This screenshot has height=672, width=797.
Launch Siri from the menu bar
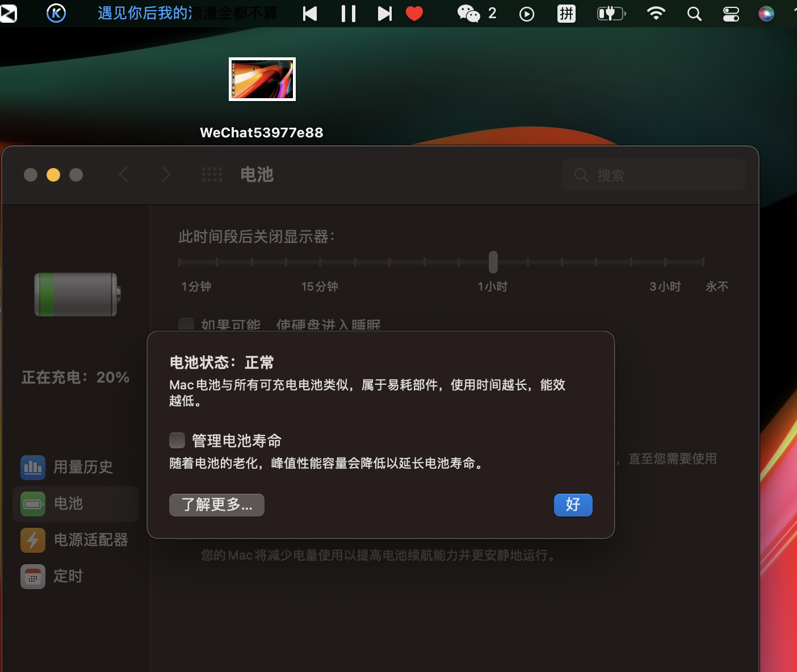click(x=766, y=14)
